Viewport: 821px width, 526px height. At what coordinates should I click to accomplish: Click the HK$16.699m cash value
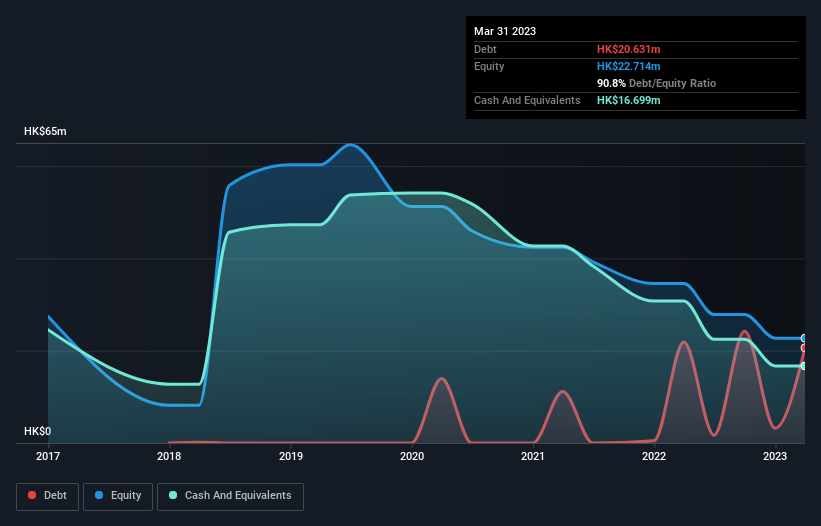tap(628, 100)
